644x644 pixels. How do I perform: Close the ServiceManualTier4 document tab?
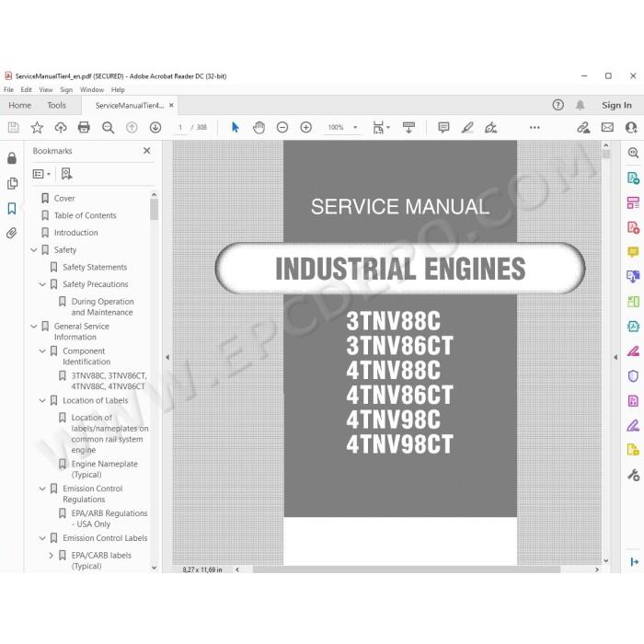(171, 105)
